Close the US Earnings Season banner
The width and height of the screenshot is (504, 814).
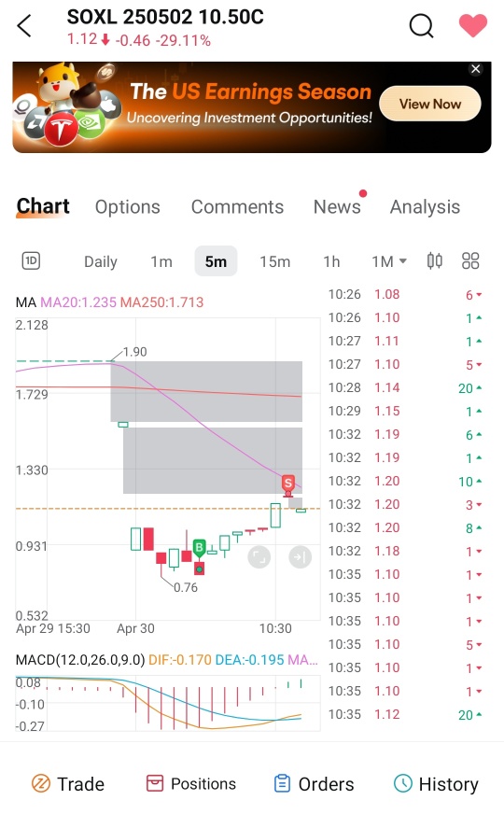pos(475,69)
